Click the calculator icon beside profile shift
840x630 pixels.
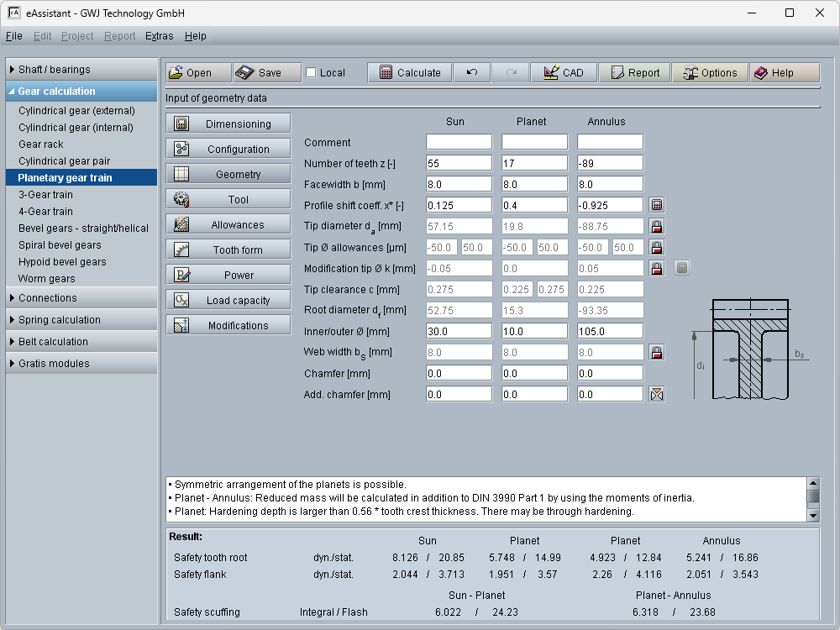657,205
